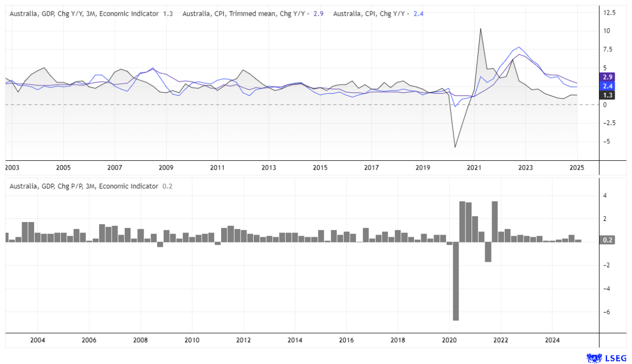This screenshot has width=632, height=364.
Task: Click the 2021 GDP spike peak
Action: pyautogui.click(x=480, y=28)
